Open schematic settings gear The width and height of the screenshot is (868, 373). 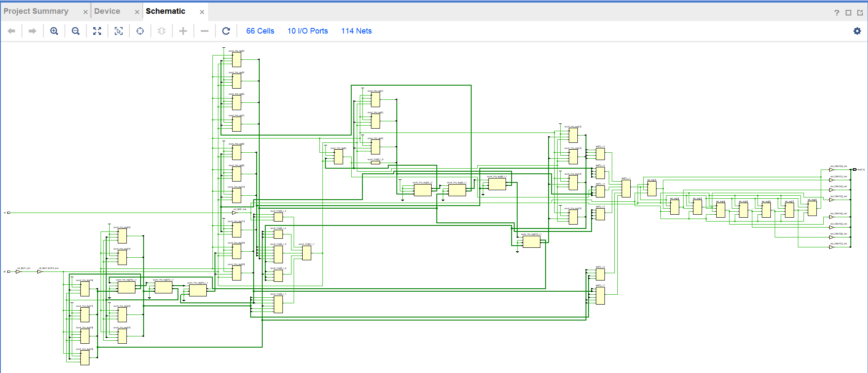click(x=857, y=31)
